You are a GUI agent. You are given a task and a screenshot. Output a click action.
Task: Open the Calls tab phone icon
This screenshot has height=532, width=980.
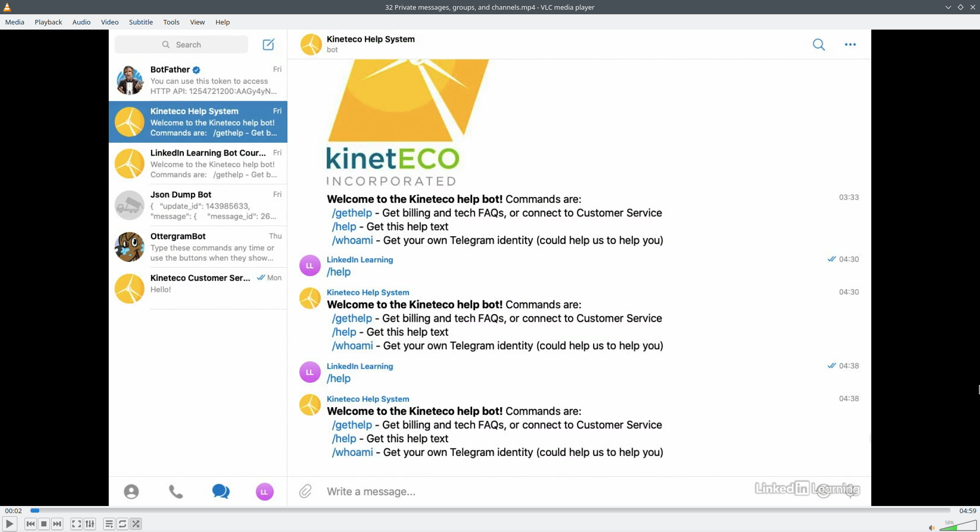(176, 492)
